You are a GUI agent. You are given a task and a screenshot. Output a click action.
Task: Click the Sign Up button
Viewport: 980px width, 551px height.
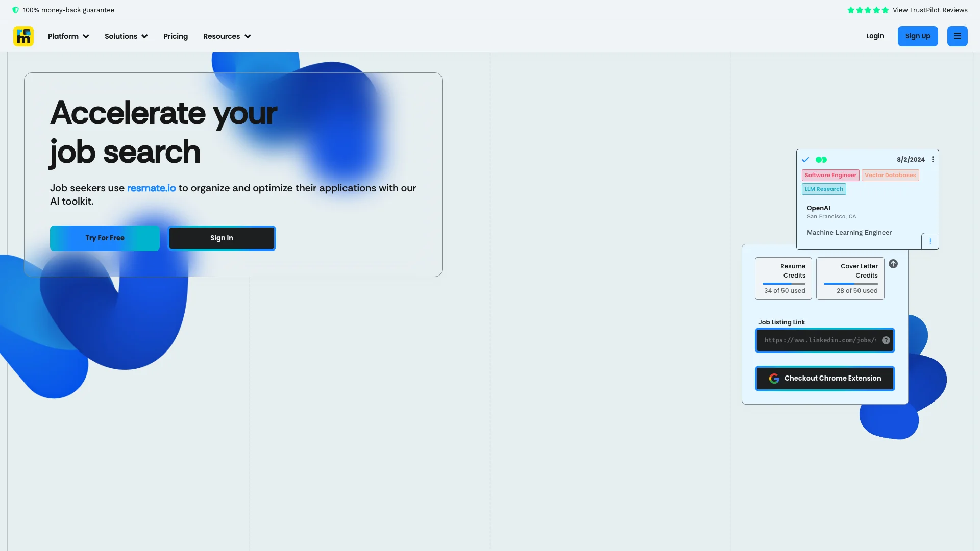[917, 36]
